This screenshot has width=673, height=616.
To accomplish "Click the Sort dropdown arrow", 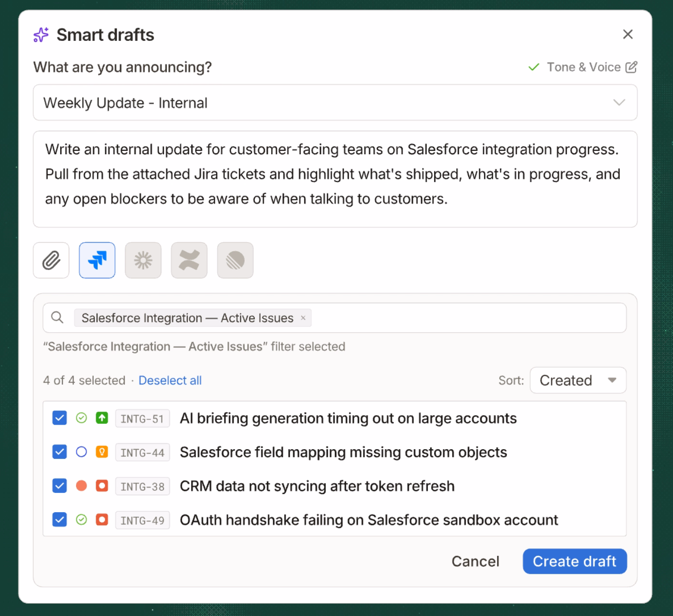I will pyautogui.click(x=612, y=380).
